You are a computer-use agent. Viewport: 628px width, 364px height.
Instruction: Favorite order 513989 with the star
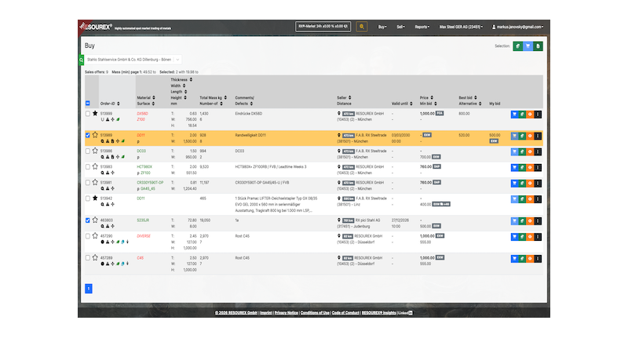point(95,135)
